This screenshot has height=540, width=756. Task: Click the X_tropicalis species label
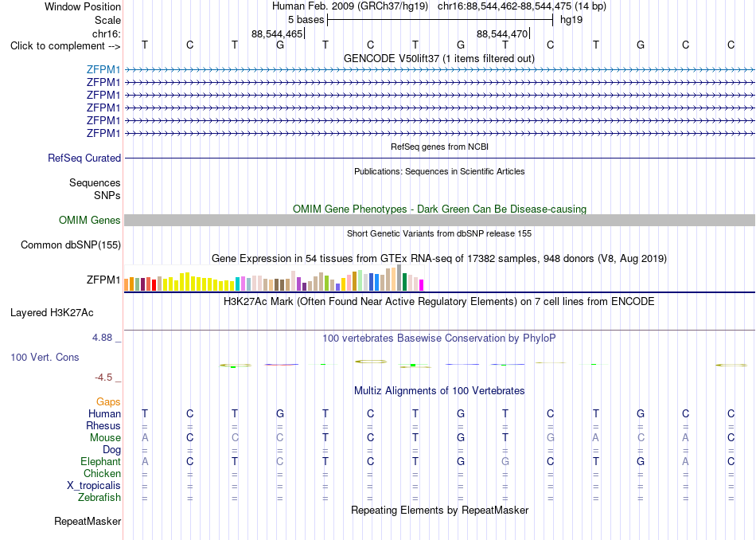click(94, 486)
